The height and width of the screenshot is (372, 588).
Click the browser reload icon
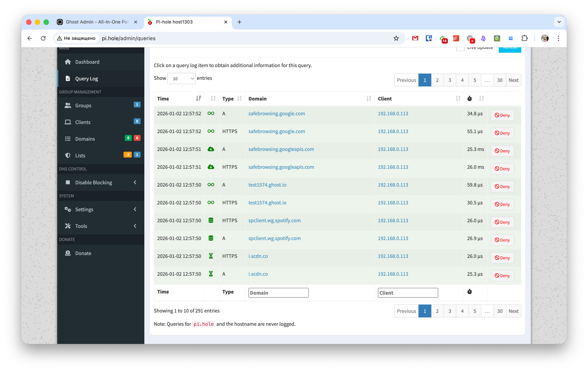pos(43,38)
